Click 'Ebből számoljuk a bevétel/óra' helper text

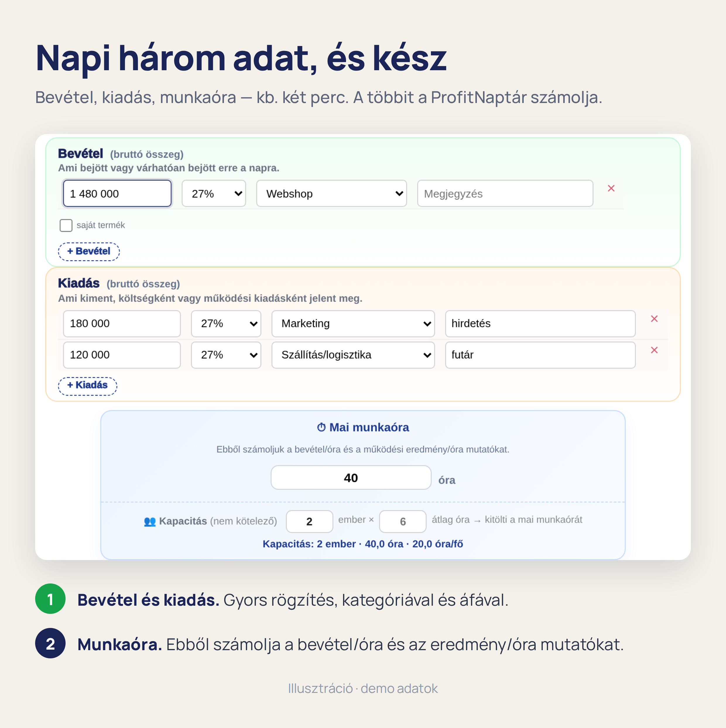(363, 449)
